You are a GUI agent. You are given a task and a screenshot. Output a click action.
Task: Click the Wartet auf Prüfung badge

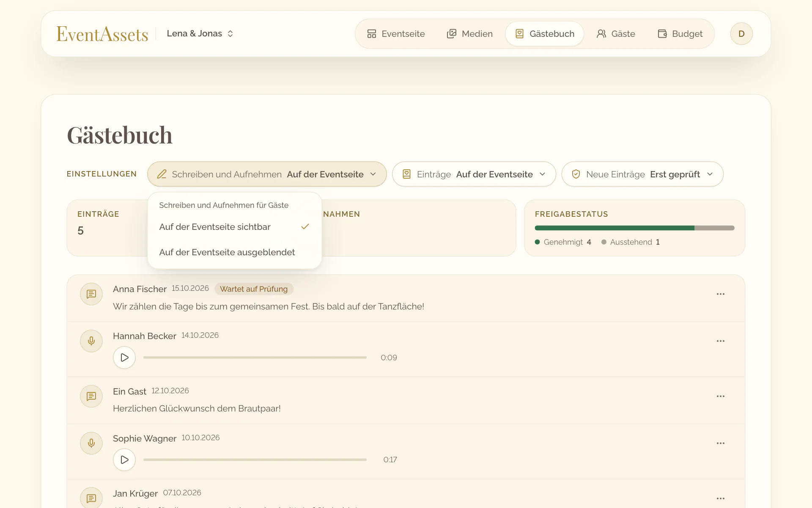click(254, 289)
